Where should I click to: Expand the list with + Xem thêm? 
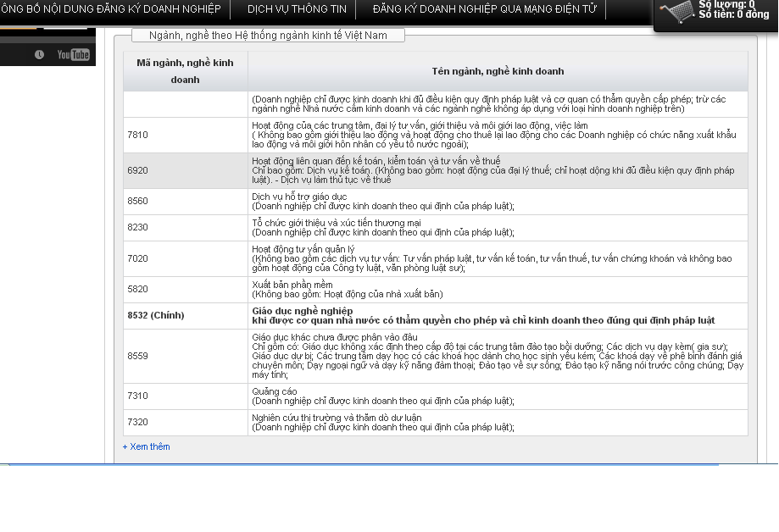(x=146, y=446)
